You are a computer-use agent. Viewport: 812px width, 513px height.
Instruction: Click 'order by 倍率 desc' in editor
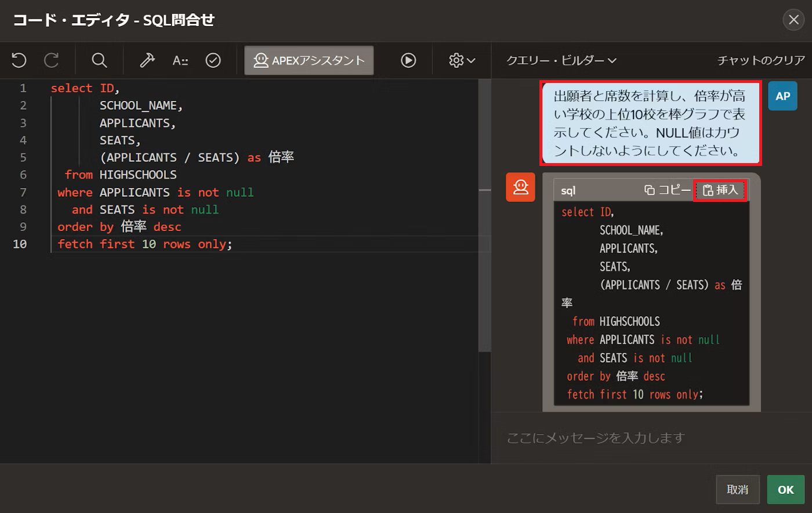point(119,226)
